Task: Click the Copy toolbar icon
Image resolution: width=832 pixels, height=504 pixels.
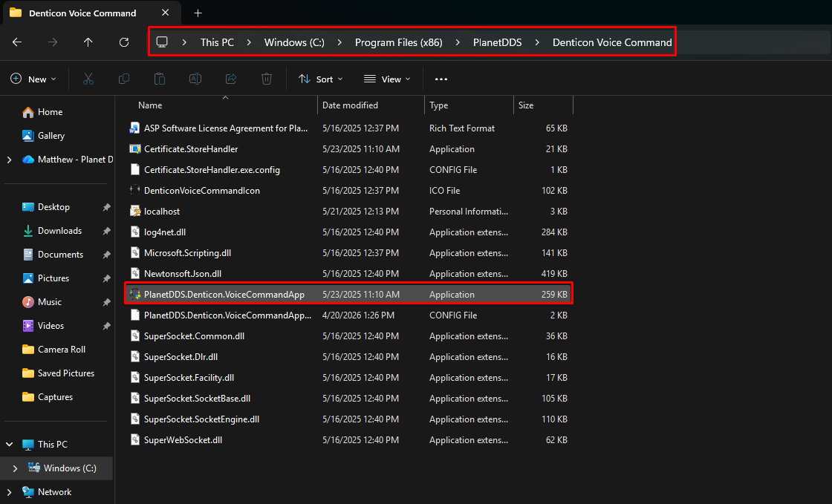Action: [x=123, y=79]
